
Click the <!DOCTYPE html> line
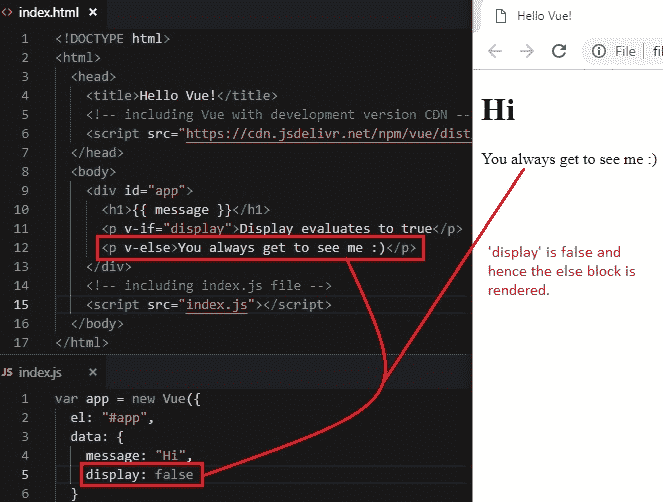(x=112, y=39)
